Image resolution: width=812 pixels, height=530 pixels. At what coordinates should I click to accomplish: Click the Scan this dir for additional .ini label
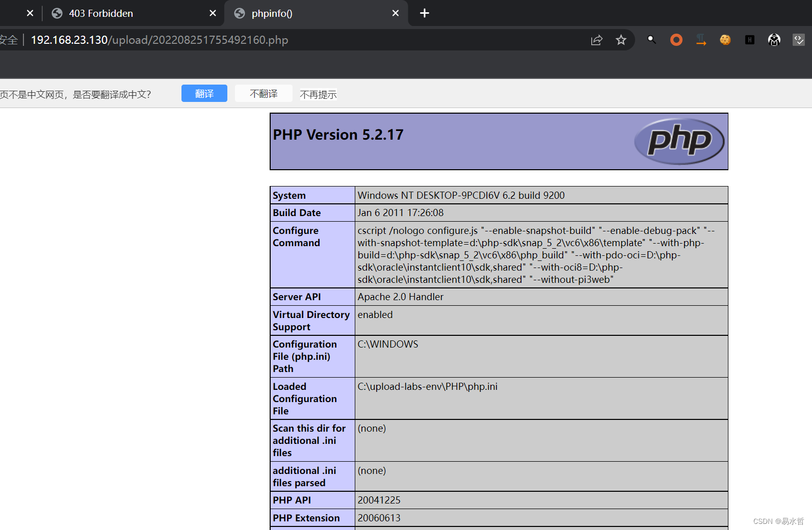tap(309, 440)
